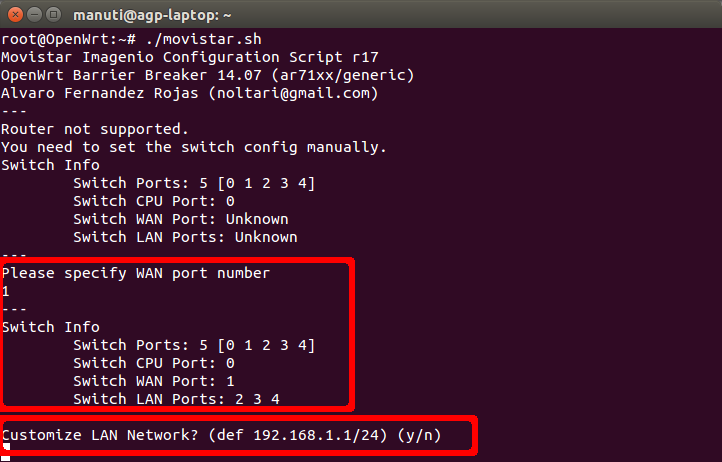The width and height of the screenshot is (722, 462).
Task: Close the terminal window
Action: [x=13, y=14]
